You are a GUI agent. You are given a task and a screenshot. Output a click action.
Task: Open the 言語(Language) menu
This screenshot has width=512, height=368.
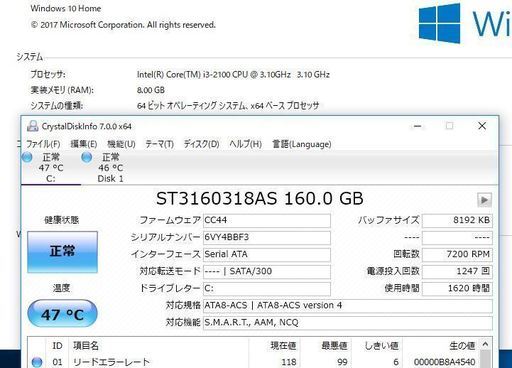click(x=302, y=144)
